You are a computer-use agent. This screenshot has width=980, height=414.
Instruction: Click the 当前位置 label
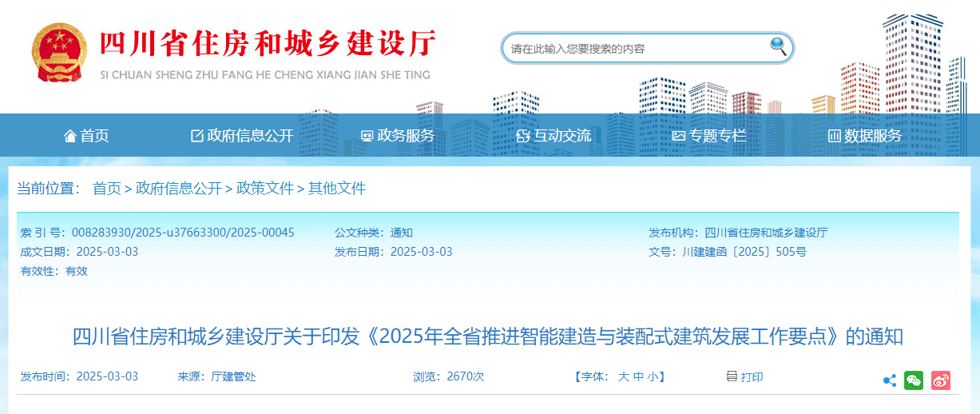coord(49,189)
